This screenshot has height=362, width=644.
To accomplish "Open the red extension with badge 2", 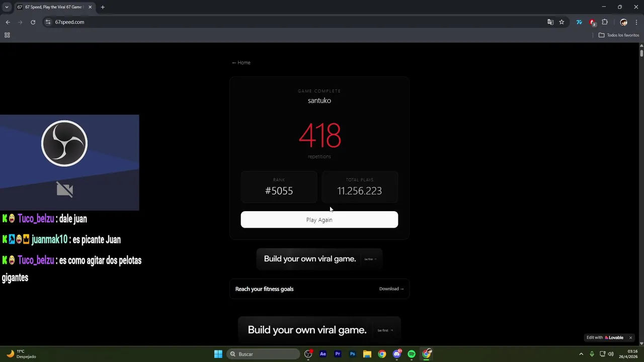I will pyautogui.click(x=592, y=22).
